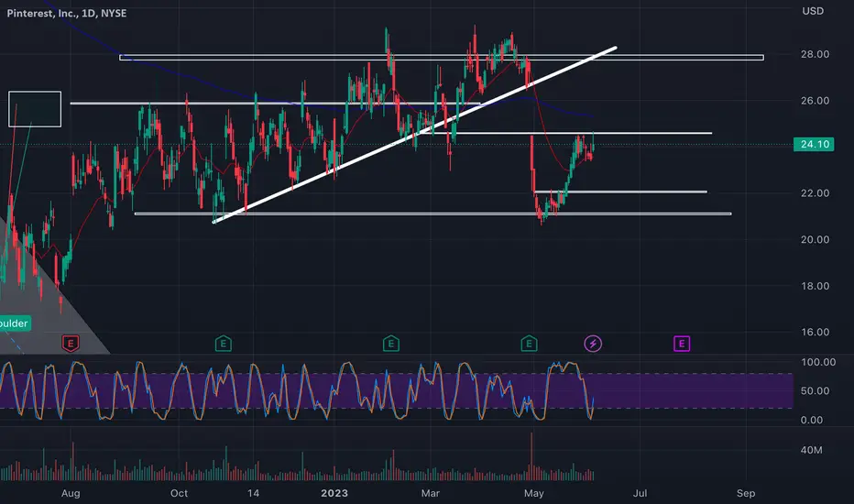The width and height of the screenshot is (854, 504).
Task: Click the 28.00 price axis label
Action: [815, 54]
